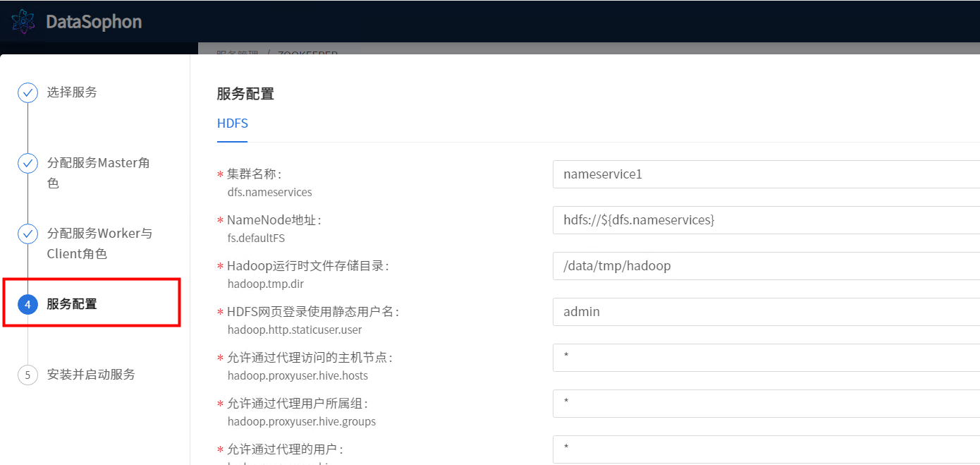Click the DataSophon atom logo icon

click(23, 21)
